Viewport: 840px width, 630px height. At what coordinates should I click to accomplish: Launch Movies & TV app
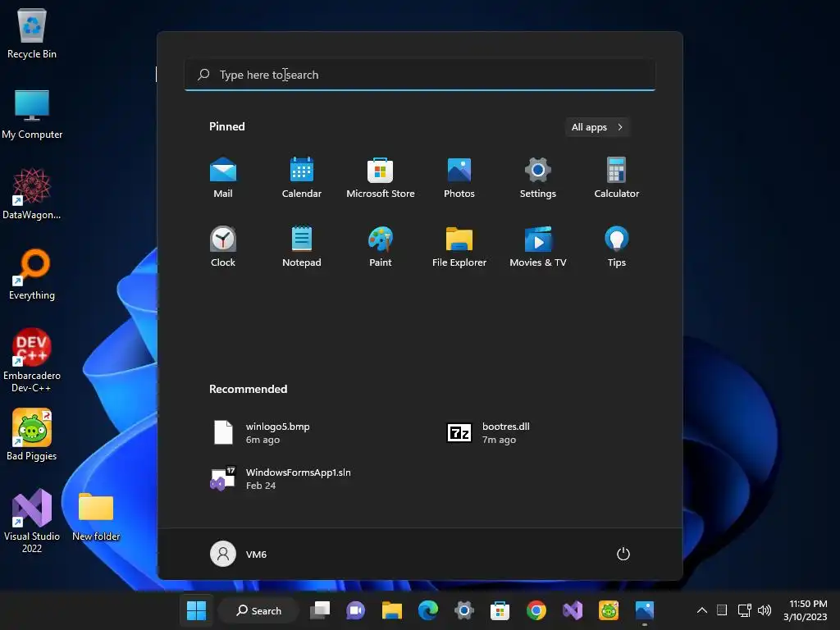click(x=538, y=246)
